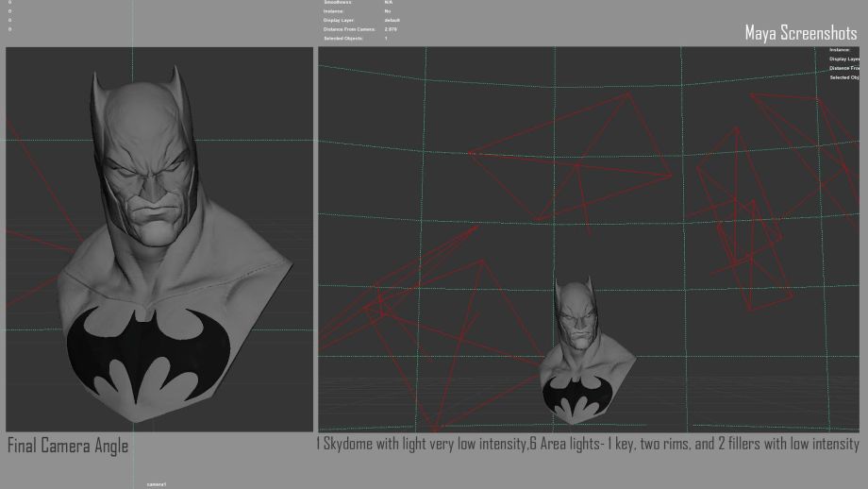This screenshot has width=868, height=489.
Task: Click the "Distance From Camera:" HUD label at top
Action: tap(349, 29)
